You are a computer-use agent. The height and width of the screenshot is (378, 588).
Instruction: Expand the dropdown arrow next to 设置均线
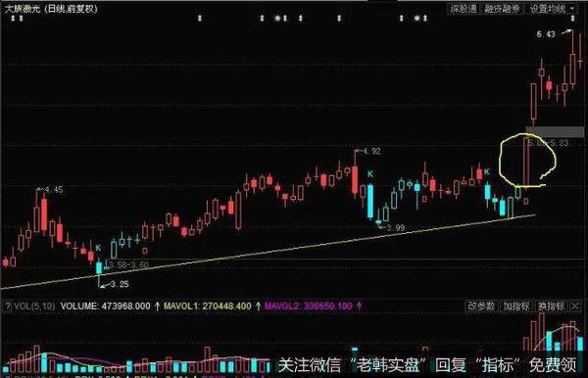[572, 8]
